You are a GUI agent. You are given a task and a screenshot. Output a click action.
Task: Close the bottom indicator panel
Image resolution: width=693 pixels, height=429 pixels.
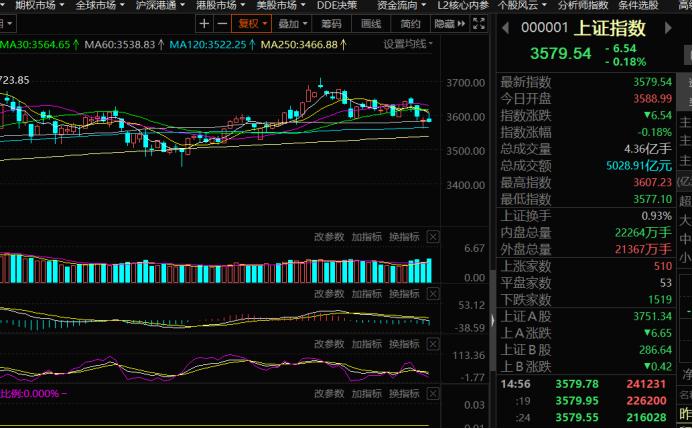pos(433,393)
